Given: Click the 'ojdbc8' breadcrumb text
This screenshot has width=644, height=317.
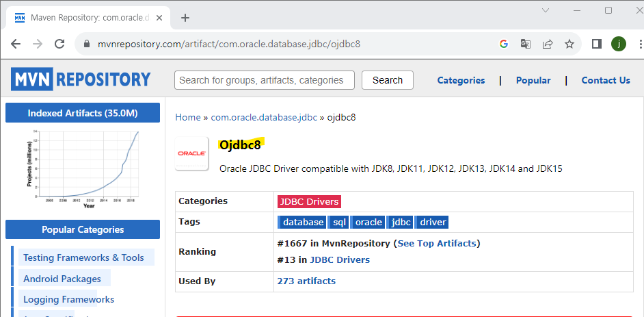Looking at the screenshot, I should (341, 117).
